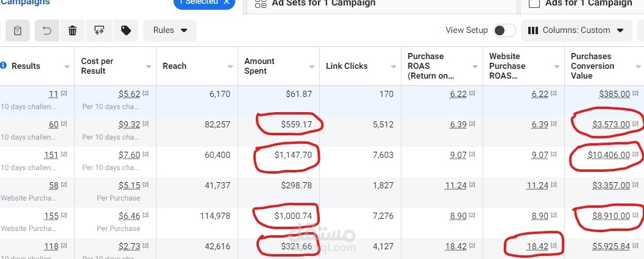Screen dimensions: 644x259
Task: Click the info icon beside Results header
Action: click(x=4, y=66)
